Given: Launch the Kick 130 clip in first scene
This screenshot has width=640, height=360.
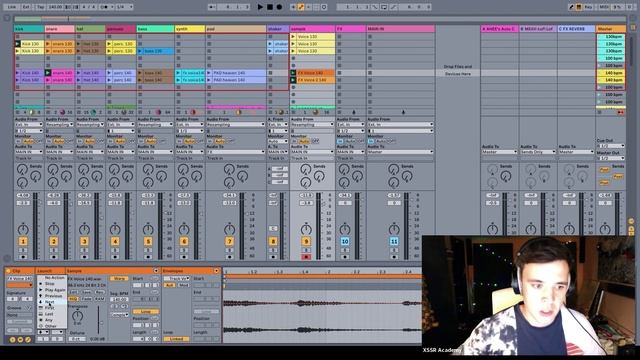Looking at the screenshot, I should (x=18, y=44).
